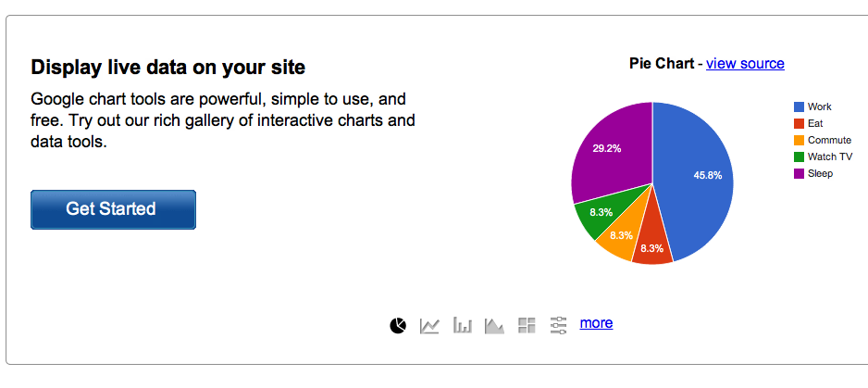Select the red 8.3% pie slice
Screen dimensions: 868x388
click(652, 248)
